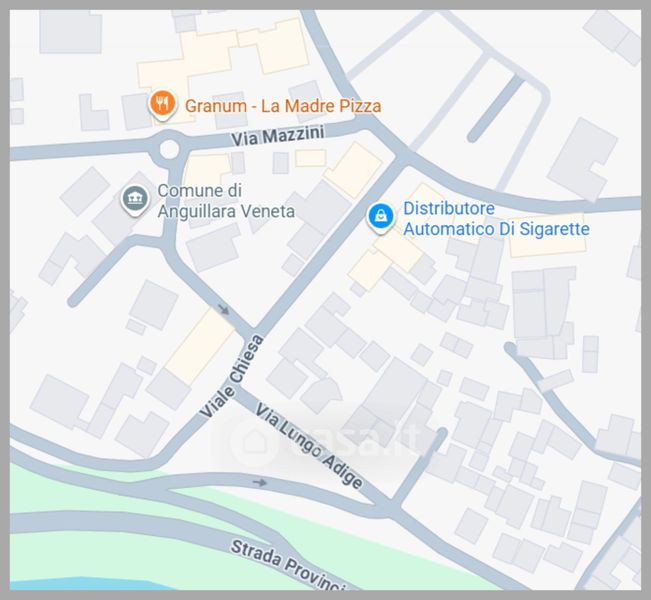Screen dimensions: 651x600
Task: Select the Comune di Anguillara Veneta text
Action: coord(226,201)
